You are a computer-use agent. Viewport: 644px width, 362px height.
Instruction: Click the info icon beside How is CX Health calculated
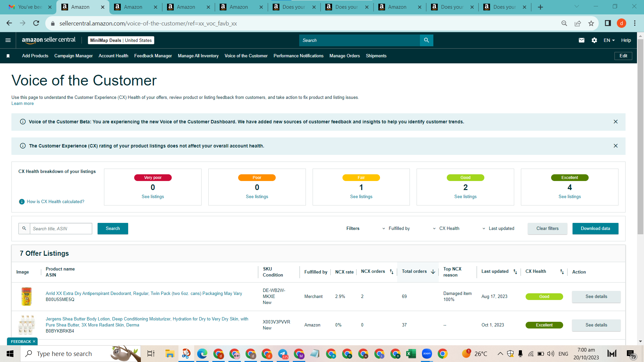tap(22, 202)
